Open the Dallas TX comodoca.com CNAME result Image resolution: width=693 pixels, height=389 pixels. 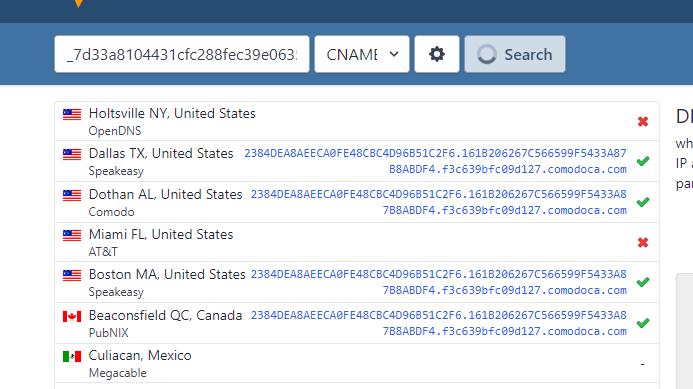(x=435, y=161)
